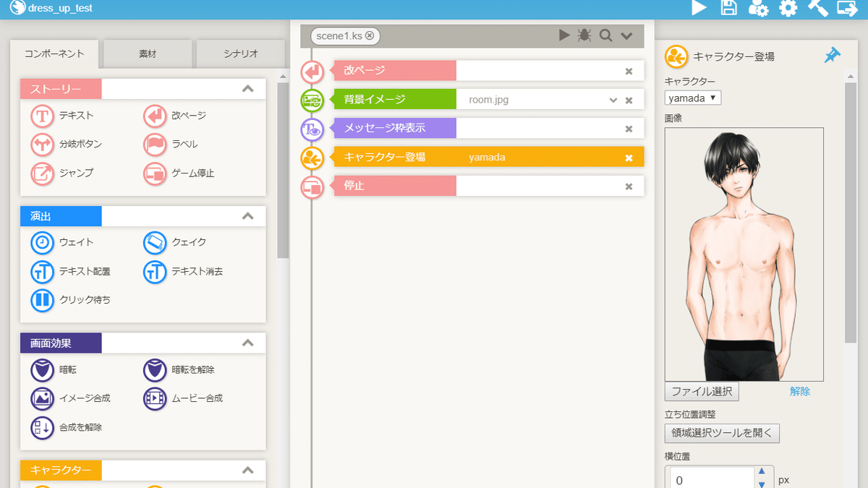The width and height of the screenshot is (868, 488).
Task: Delete the キャラクター登場 scenario row
Action: pyautogui.click(x=629, y=158)
